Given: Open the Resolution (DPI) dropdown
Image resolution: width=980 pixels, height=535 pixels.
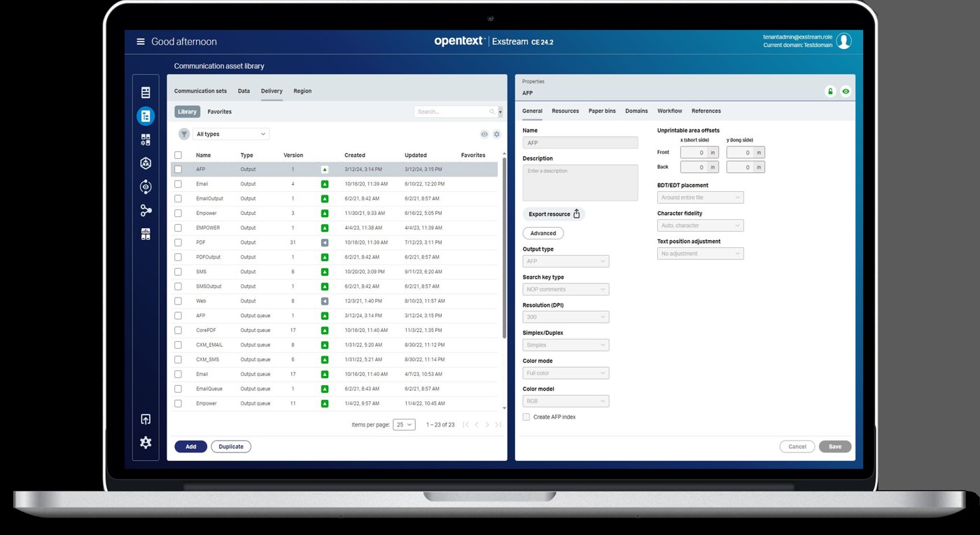Looking at the screenshot, I should (566, 317).
